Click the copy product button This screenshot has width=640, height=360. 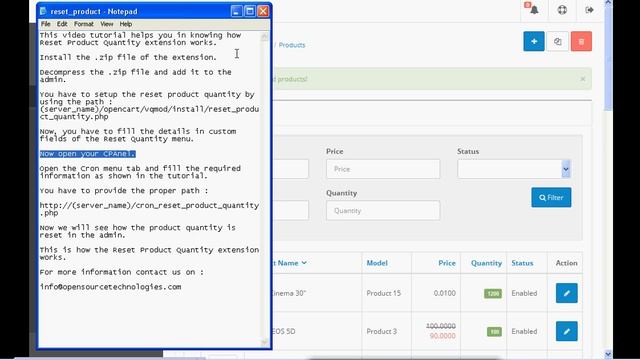558,41
